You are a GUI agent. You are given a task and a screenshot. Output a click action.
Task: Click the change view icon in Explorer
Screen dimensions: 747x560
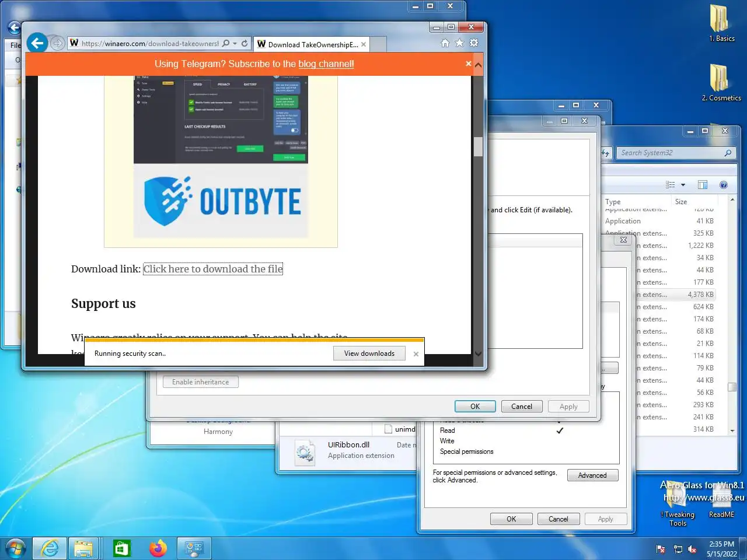(671, 185)
